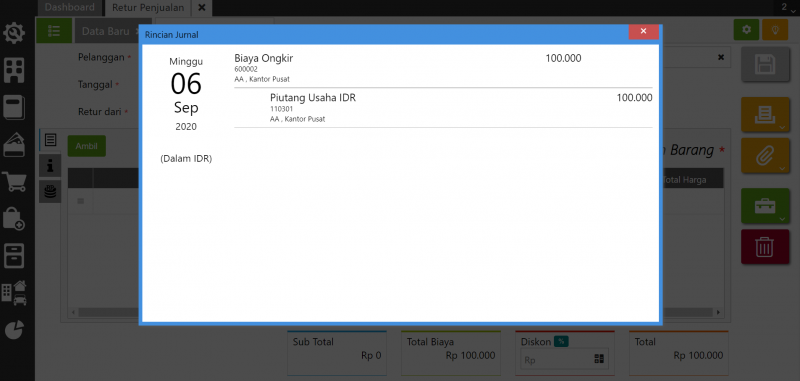Open the calculator icon in Diskon field

599,359
